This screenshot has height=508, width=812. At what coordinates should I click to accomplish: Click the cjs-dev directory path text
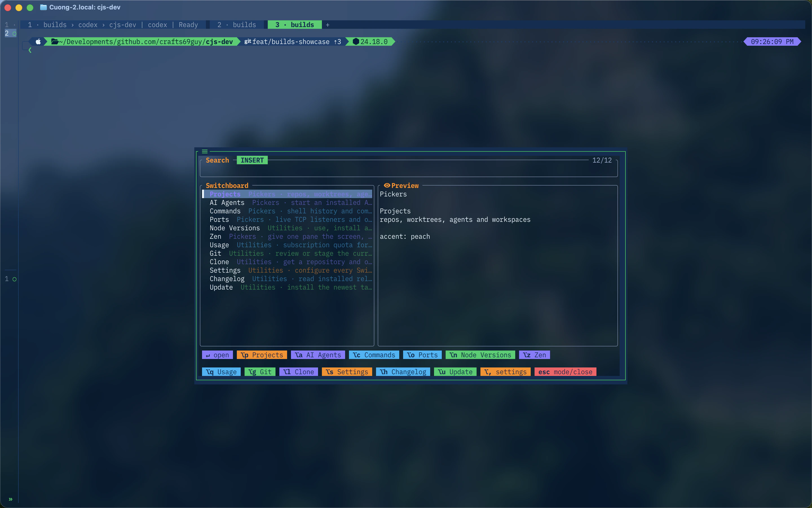[219, 42]
